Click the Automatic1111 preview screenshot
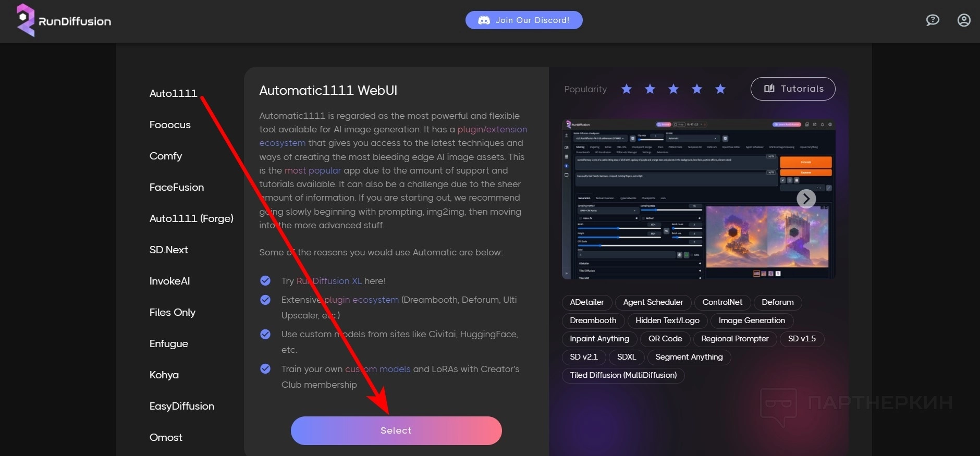Image resolution: width=980 pixels, height=456 pixels. pyautogui.click(x=699, y=199)
